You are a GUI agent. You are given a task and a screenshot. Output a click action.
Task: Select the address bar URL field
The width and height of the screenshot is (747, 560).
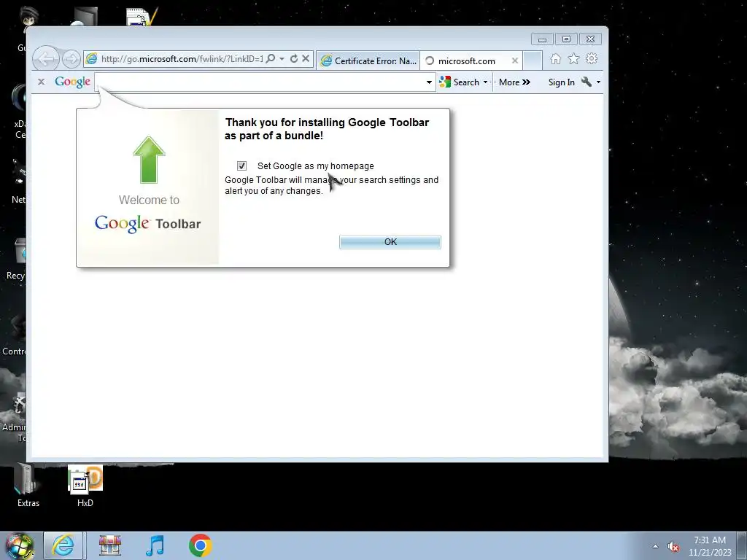[x=181, y=59]
